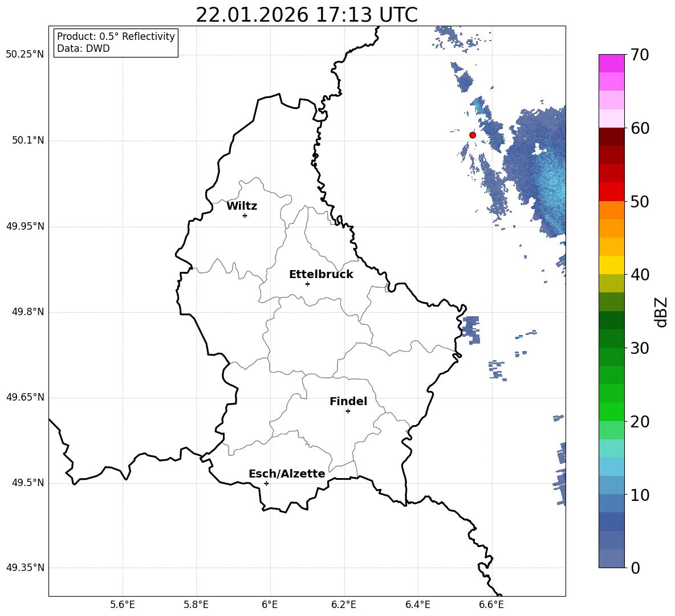Click the 50 tick on colorbar
The height and width of the screenshot is (616, 675).
coord(640,202)
